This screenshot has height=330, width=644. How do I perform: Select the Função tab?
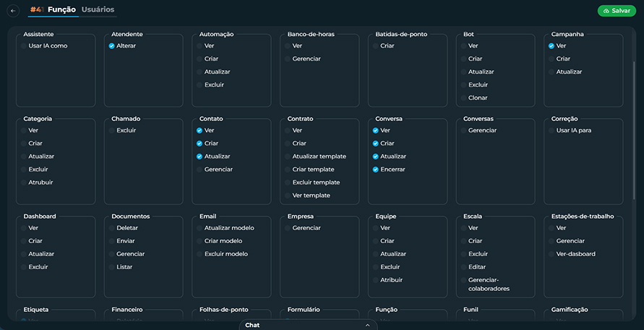click(x=61, y=9)
